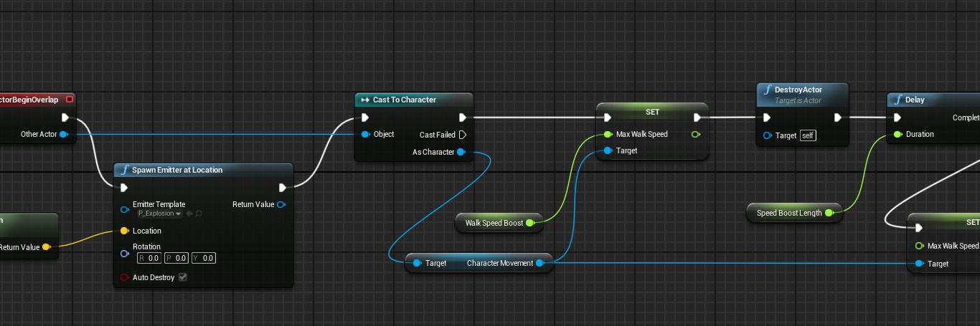Viewport: 980px width, 326px height.
Task: Click the first SET node green output pin
Action: pyautogui.click(x=695, y=134)
